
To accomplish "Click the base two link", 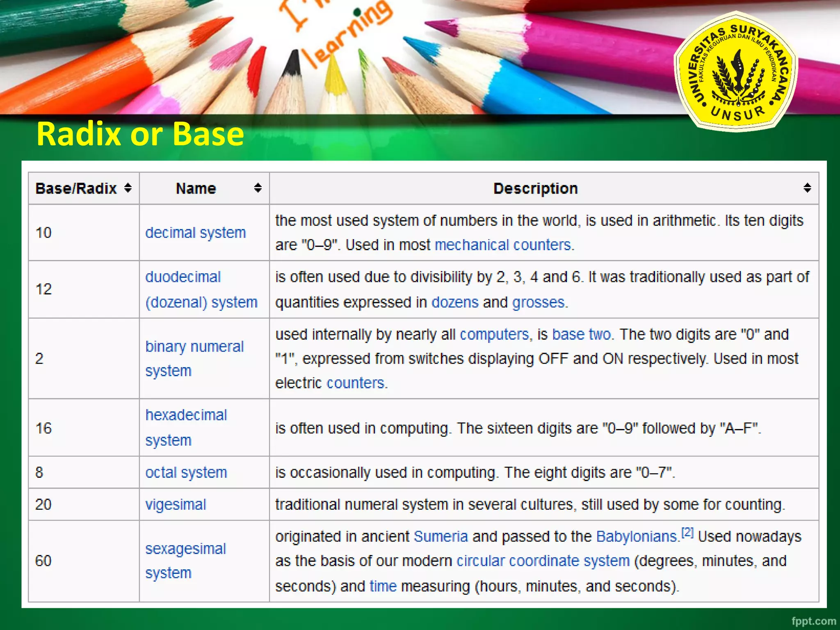I will pos(581,335).
